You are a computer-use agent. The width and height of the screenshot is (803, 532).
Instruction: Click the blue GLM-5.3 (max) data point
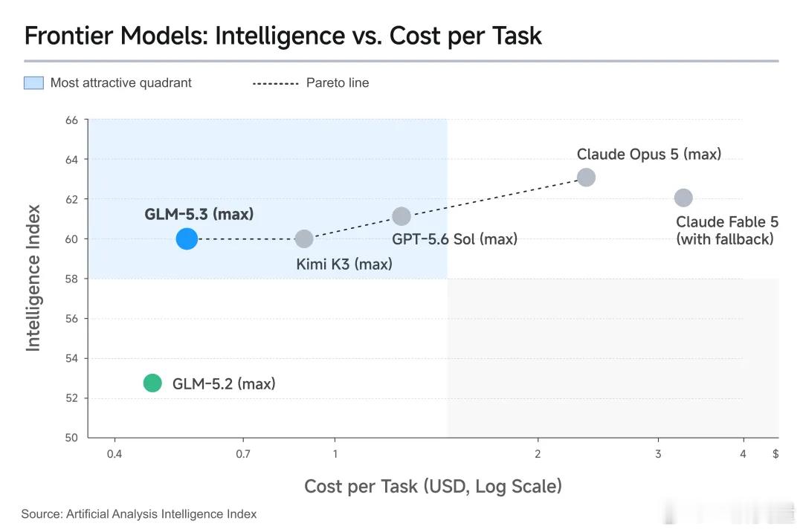click(x=187, y=239)
